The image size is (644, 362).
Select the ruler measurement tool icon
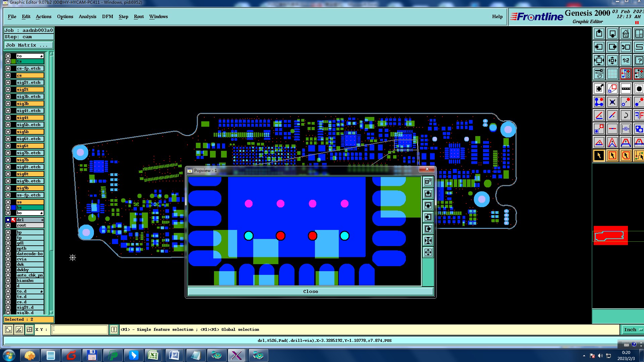coord(626,89)
